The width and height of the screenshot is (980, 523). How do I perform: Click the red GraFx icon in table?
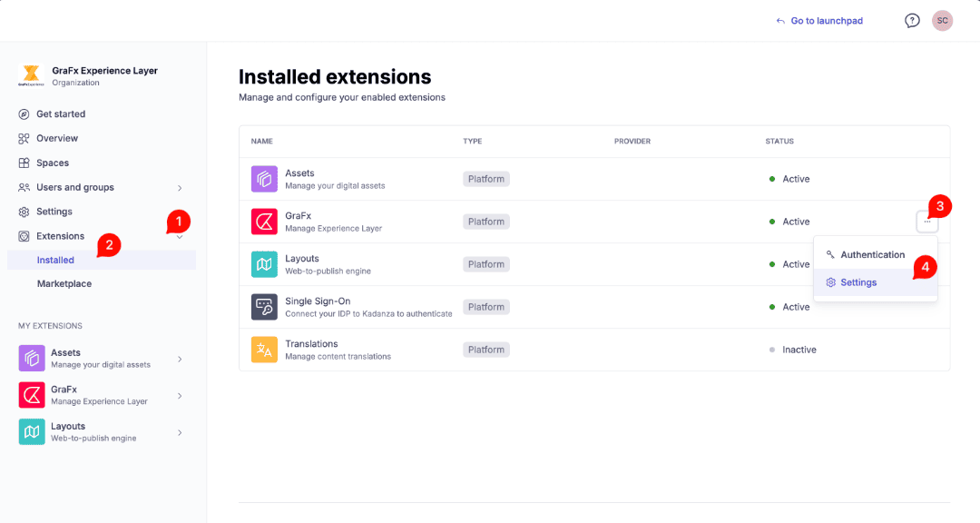click(x=264, y=222)
